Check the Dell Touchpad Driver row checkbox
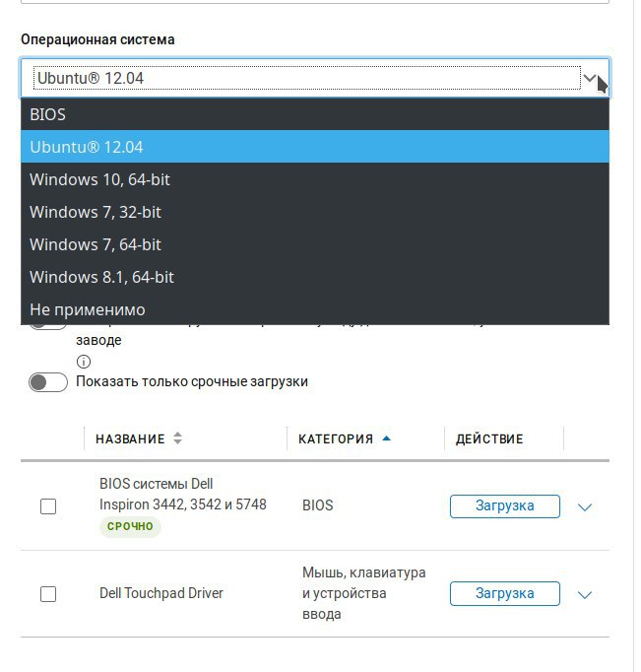 coord(48,594)
